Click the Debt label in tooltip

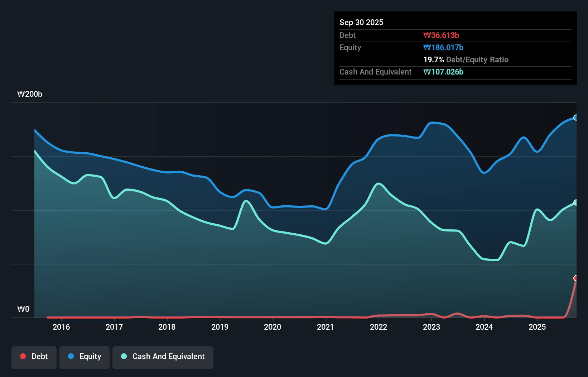(x=347, y=35)
